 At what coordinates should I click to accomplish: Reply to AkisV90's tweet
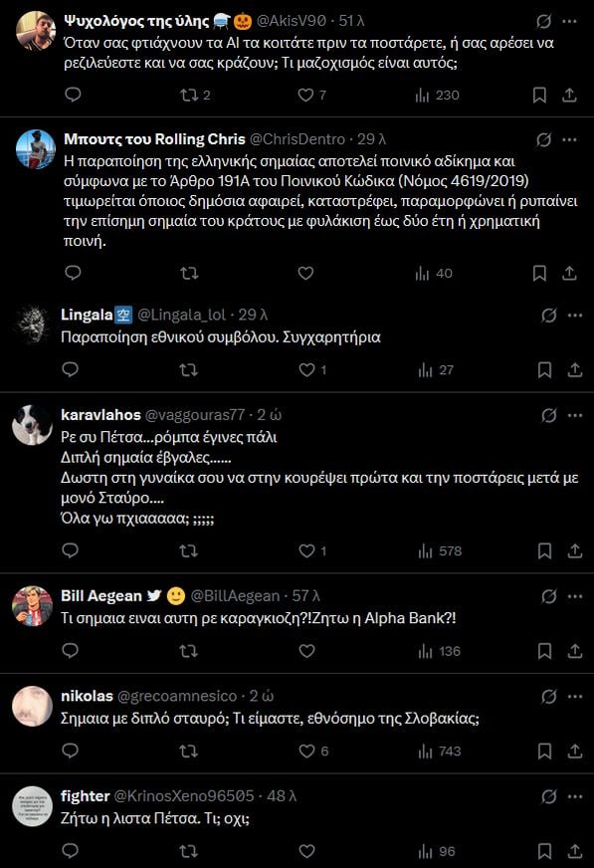click(71, 96)
